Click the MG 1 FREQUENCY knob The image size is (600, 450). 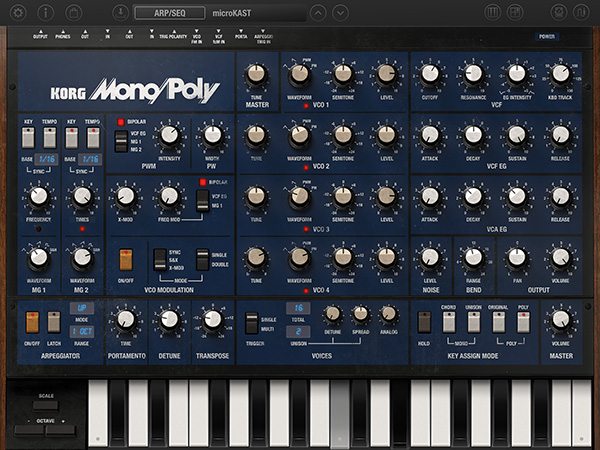coord(39,196)
